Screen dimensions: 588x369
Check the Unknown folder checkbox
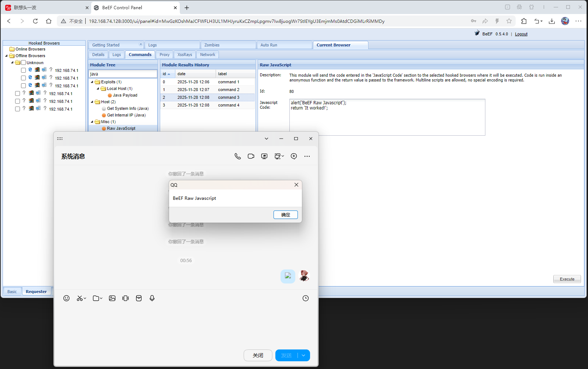(x=23, y=63)
